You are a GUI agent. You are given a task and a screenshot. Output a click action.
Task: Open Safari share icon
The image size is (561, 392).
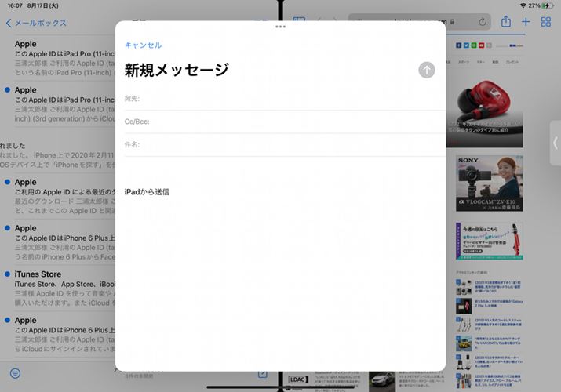506,22
